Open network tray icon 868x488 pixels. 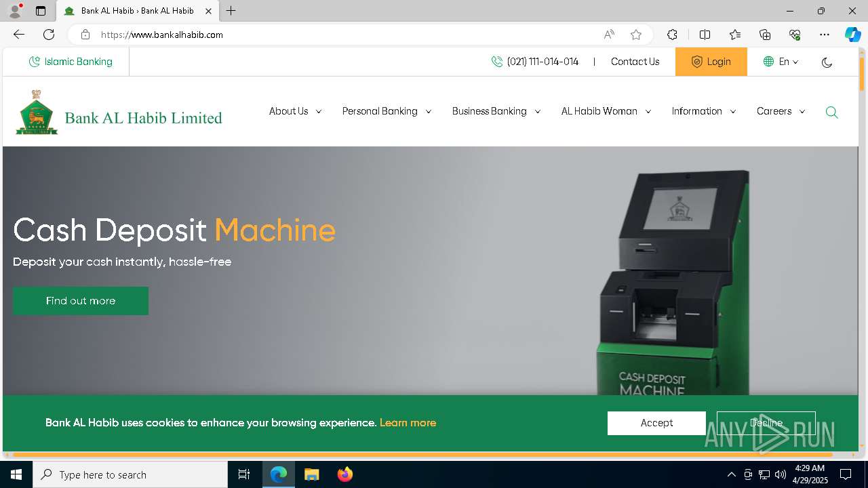click(x=764, y=474)
